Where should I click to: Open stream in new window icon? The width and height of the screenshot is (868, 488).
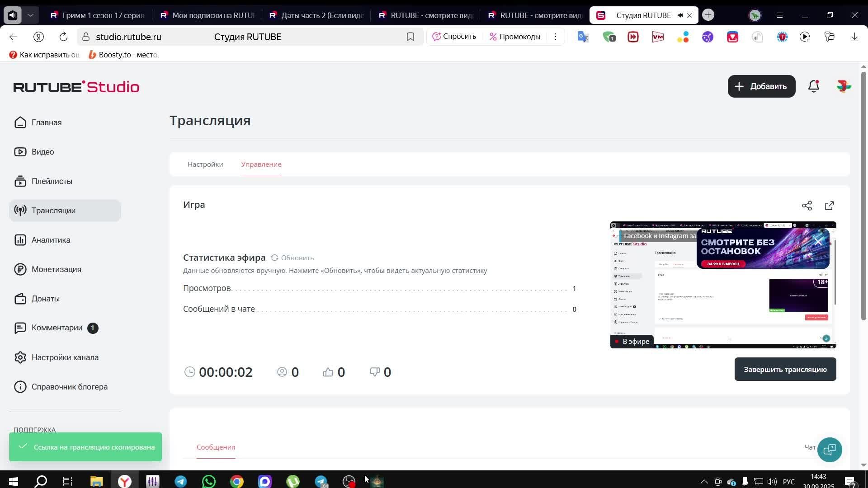point(830,206)
